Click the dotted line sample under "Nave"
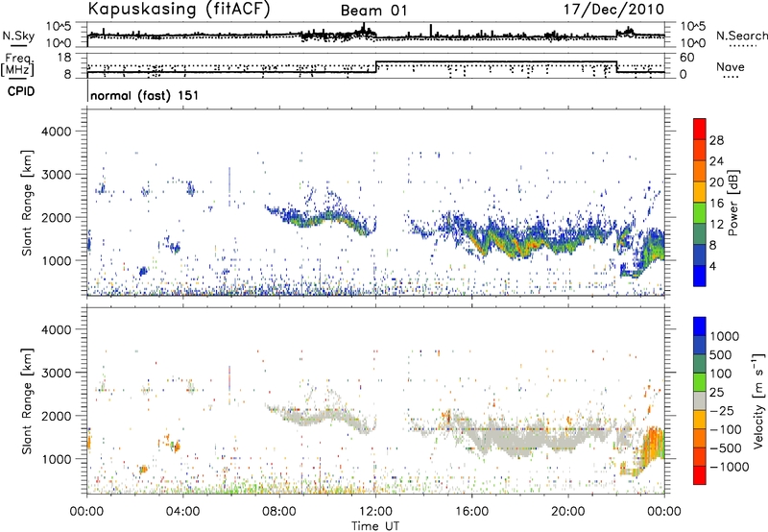The image size is (768, 532). (731, 78)
